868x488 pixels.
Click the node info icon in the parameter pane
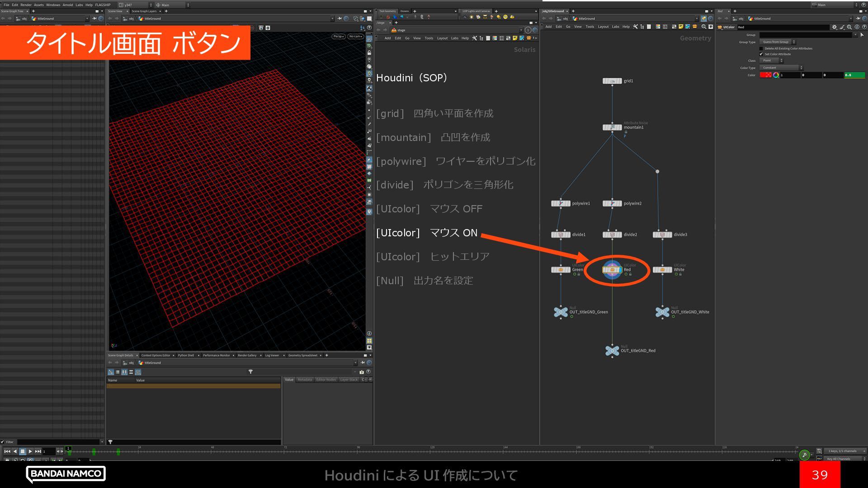coord(857,27)
